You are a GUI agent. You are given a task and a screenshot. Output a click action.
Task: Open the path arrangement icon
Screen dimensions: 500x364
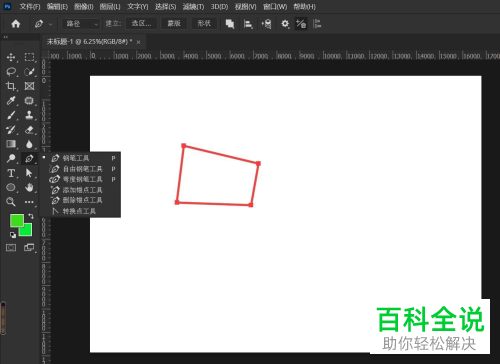(266, 24)
